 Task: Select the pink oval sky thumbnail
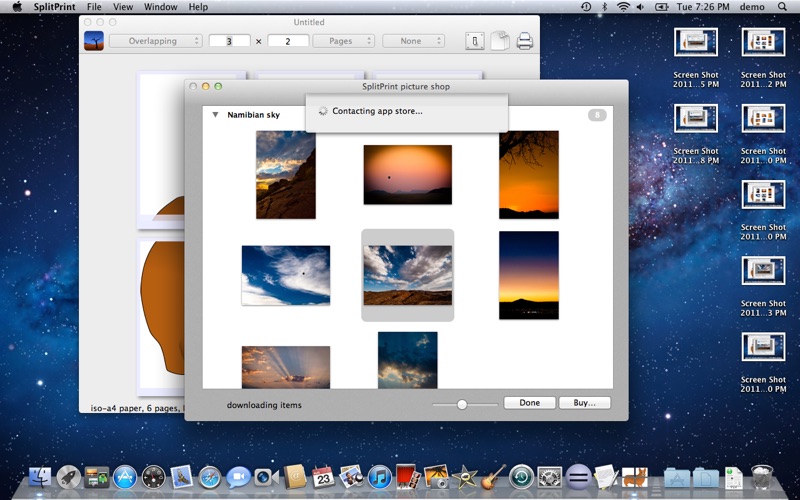[408, 174]
